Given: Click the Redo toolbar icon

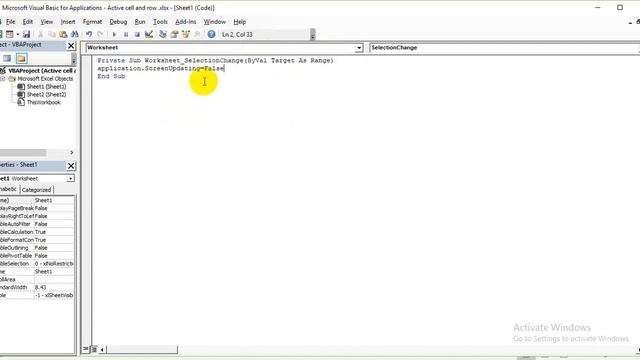Looking at the screenshot, I should pyautogui.click(x=100, y=35).
